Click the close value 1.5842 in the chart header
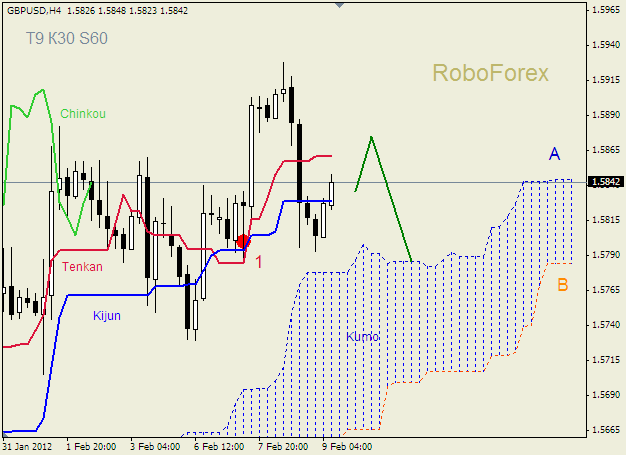 pyautogui.click(x=174, y=11)
